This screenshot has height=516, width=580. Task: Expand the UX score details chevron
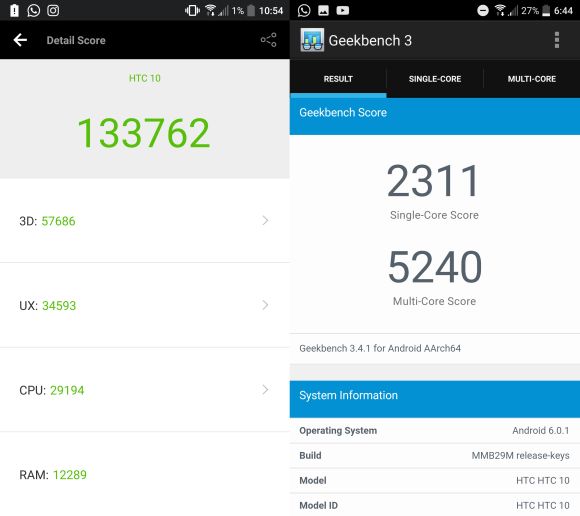point(265,305)
